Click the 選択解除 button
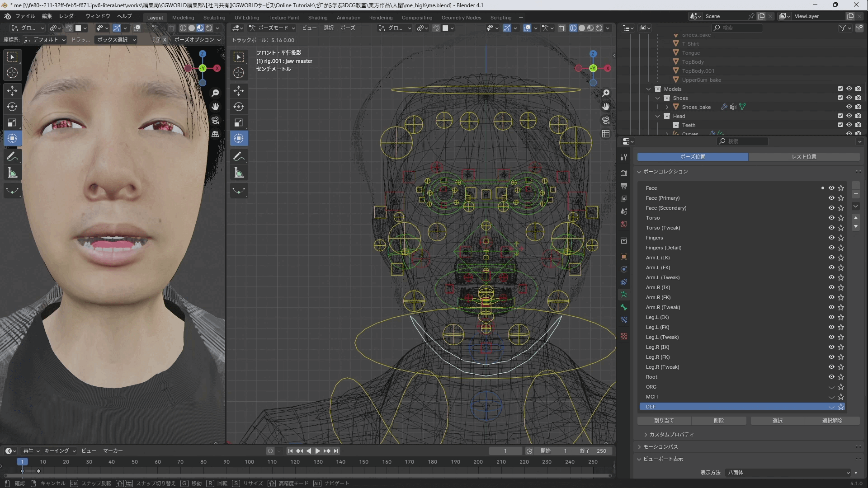This screenshot has height=488, width=868. tap(832, 421)
